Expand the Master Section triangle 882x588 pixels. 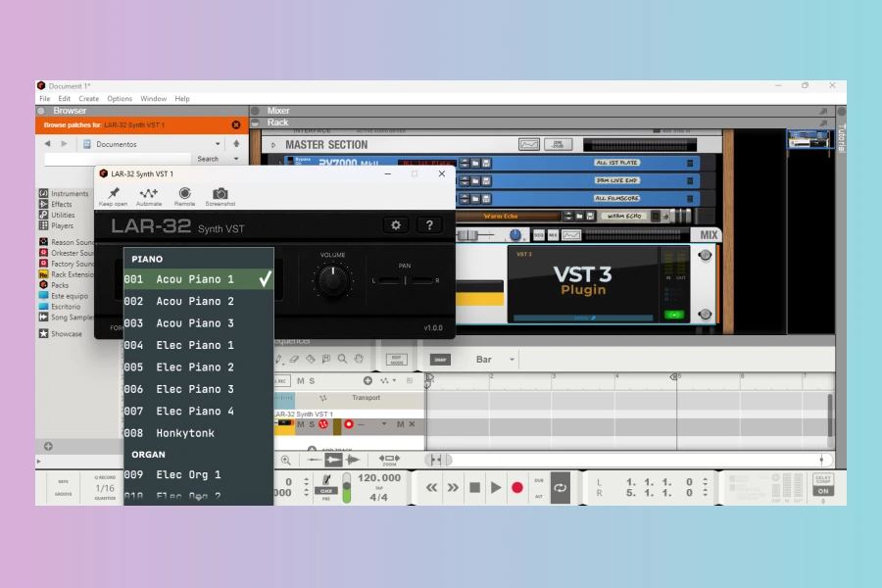[x=274, y=145]
